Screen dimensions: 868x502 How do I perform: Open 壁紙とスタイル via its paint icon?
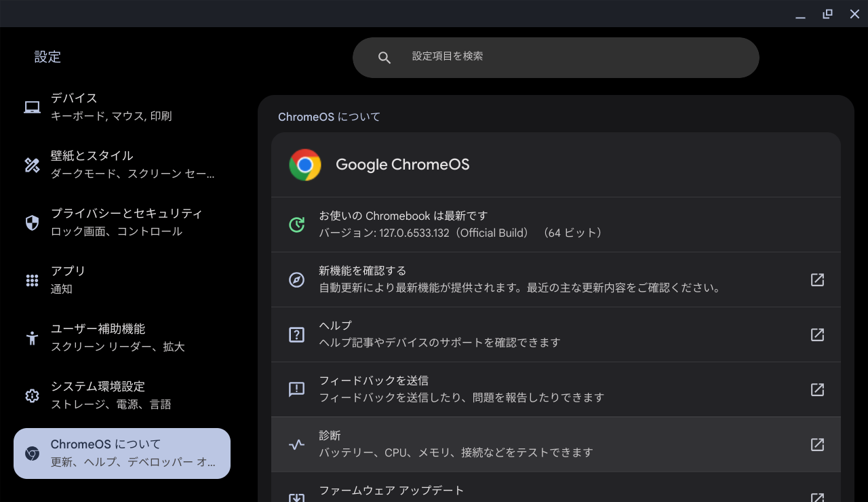(x=31, y=163)
